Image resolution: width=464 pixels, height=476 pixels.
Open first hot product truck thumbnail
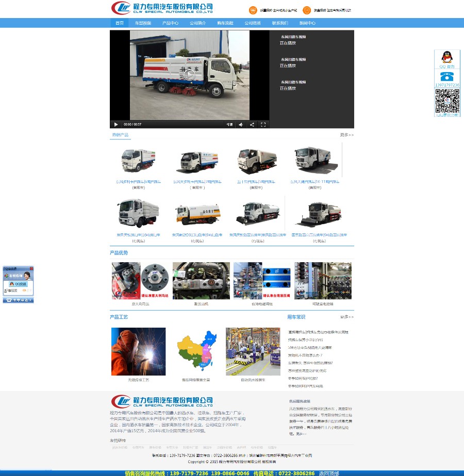(138, 160)
